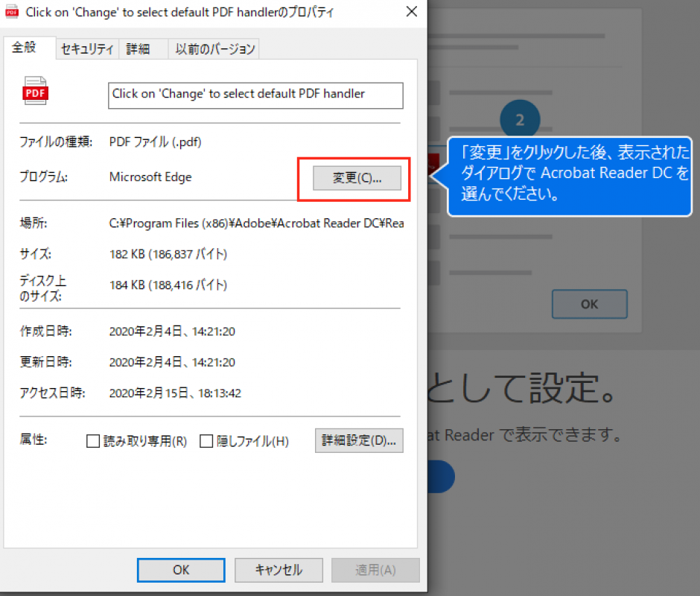Close the properties dialog window
This screenshot has height=596, width=700.
410,12
